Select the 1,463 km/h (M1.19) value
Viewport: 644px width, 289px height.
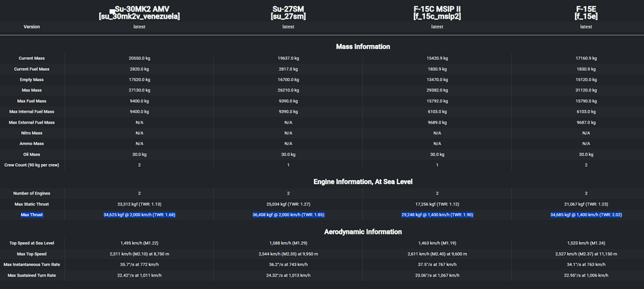click(437, 243)
